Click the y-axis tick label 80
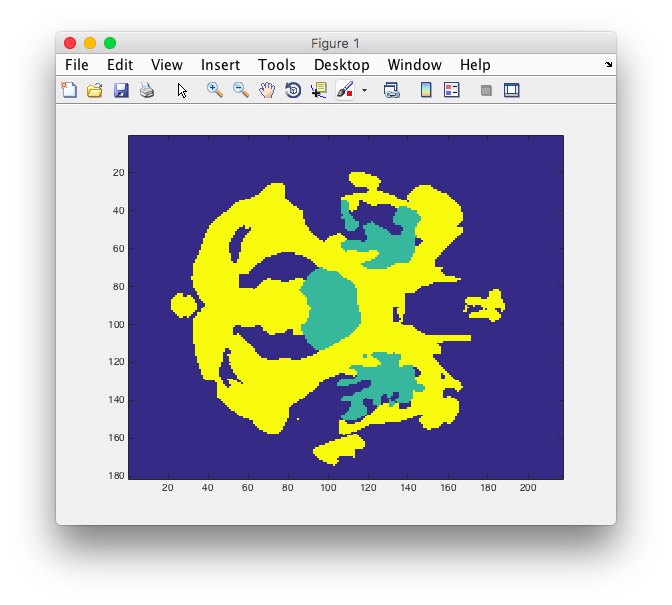Screen dimensions: 672x605 118,286
